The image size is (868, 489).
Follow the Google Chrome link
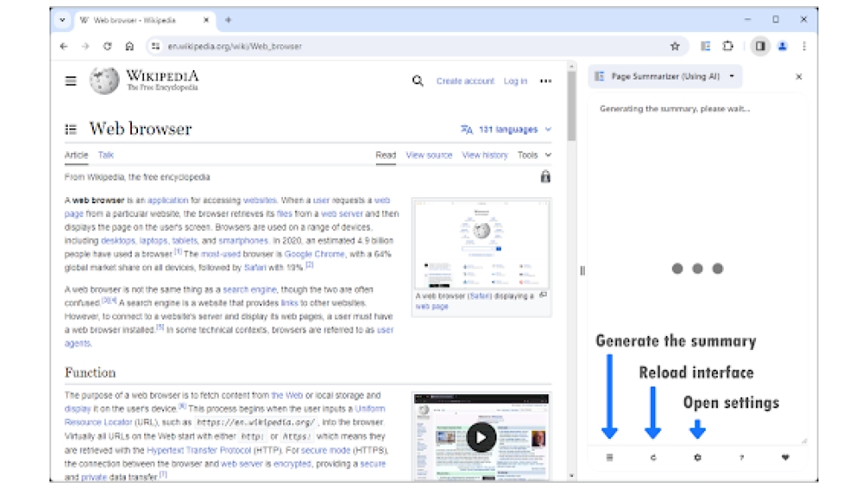point(314,254)
